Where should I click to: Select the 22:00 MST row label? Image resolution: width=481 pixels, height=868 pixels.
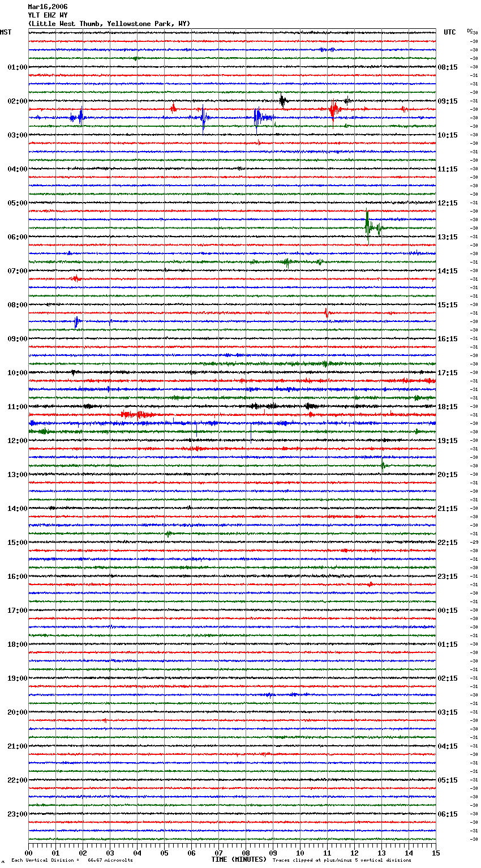pyautogui.click(x=17, y=780)
